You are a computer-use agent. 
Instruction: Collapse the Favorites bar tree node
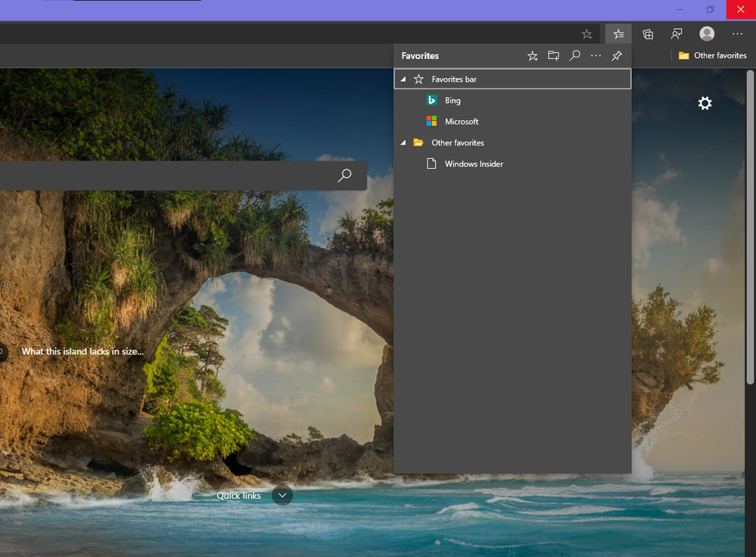click(403, 79)
